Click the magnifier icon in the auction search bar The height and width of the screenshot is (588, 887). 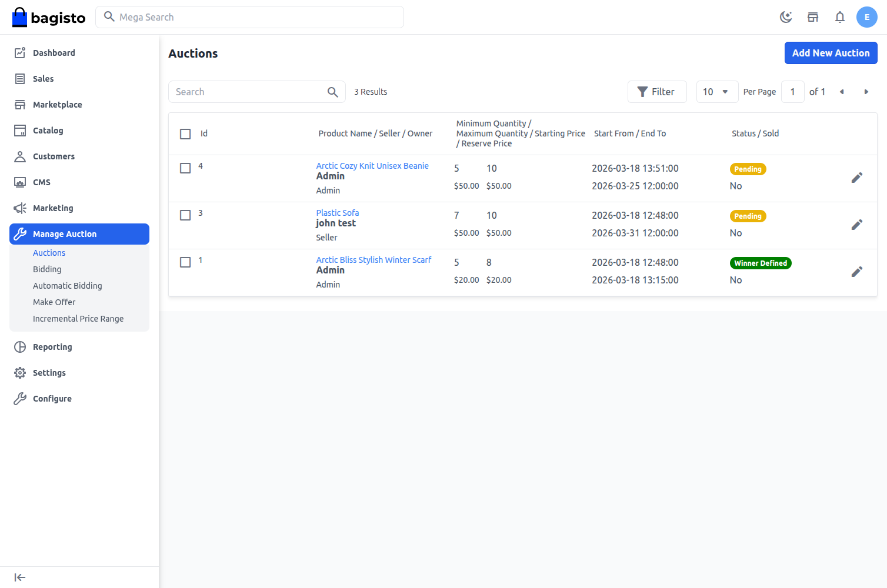[x=332, y=92]
